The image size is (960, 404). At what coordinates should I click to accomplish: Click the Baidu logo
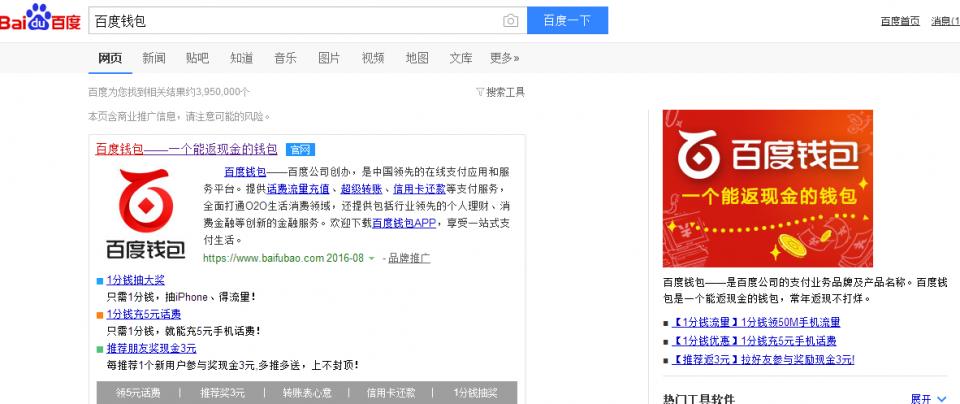40,18
